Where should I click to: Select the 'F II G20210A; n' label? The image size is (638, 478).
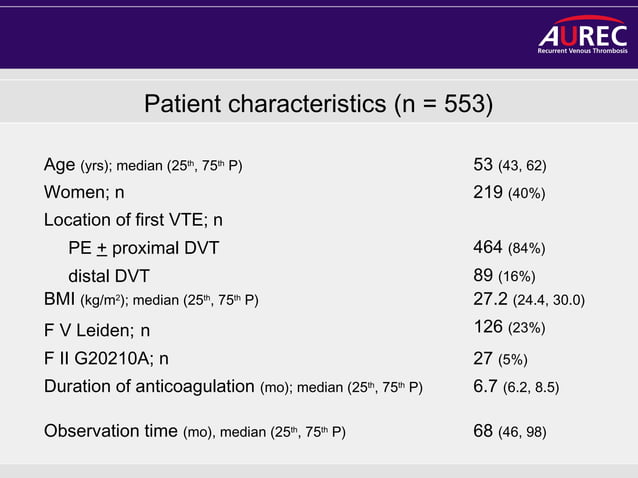[106, 359]
